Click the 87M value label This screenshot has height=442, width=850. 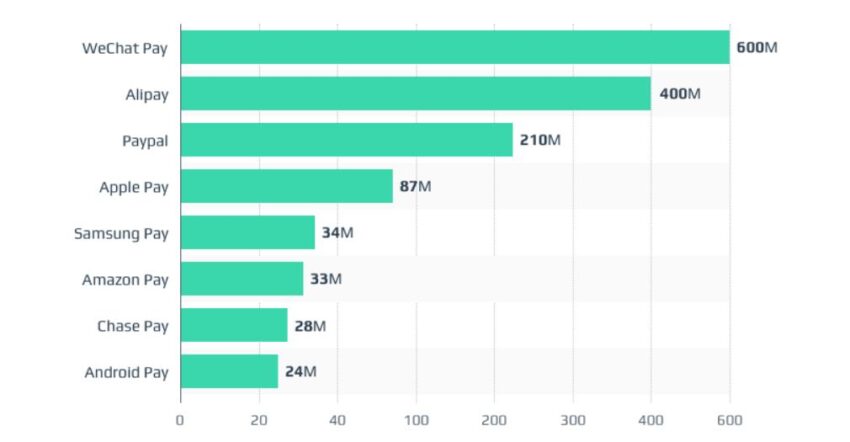415,186
